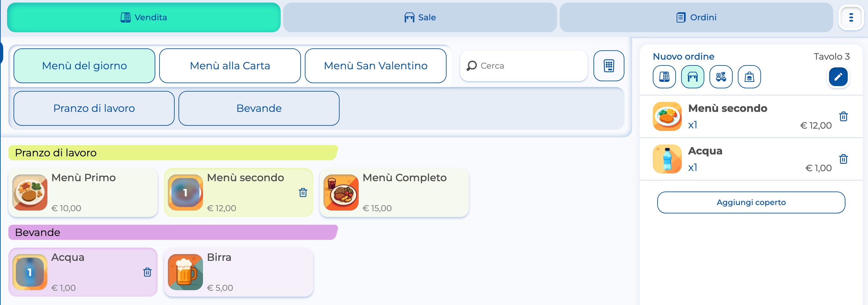The width and height of the screenshot is (868, 305).
Task: Add Menù Completo to the order
Action: (394, 192)
